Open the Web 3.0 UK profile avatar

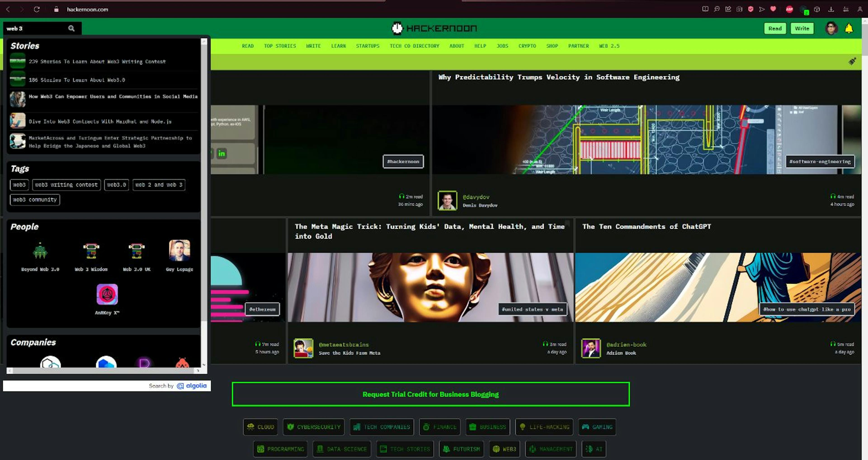pos(137,251)
